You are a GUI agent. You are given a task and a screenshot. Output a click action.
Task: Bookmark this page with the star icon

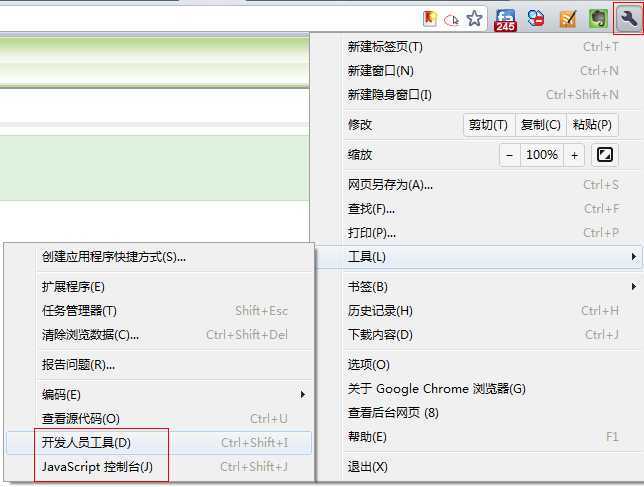pyautogui.click(x=474, y=18)
